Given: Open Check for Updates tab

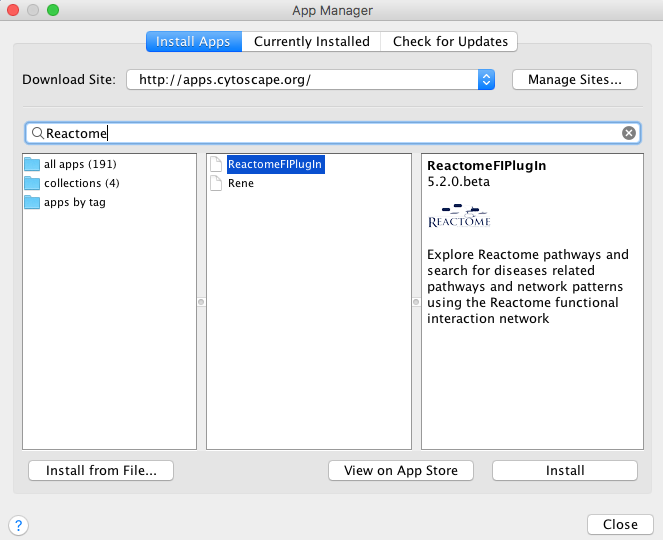Looking at the screenshot, I should 449,41.
